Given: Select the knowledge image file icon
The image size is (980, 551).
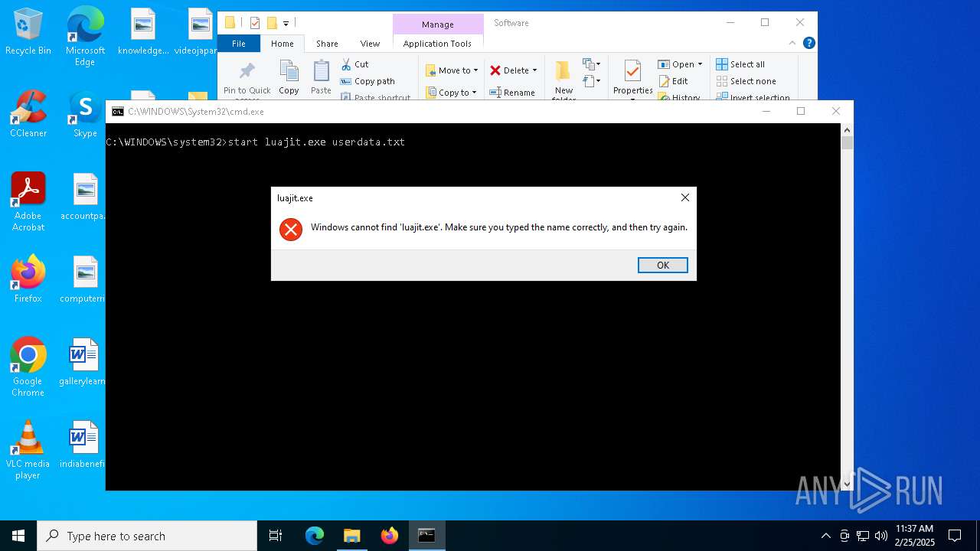Looking at the screenshot, I should (x=142, y=32).
